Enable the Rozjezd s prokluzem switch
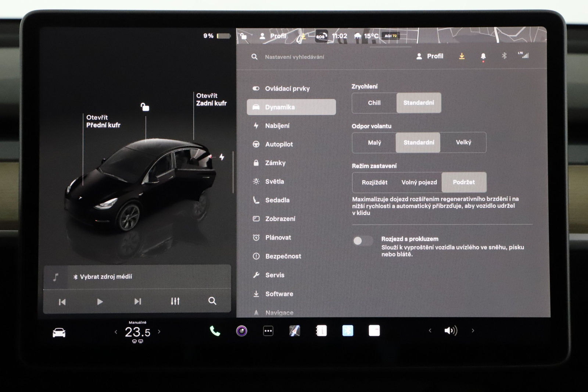The width and height of the screenshot is (588, 392). [363, 241]
